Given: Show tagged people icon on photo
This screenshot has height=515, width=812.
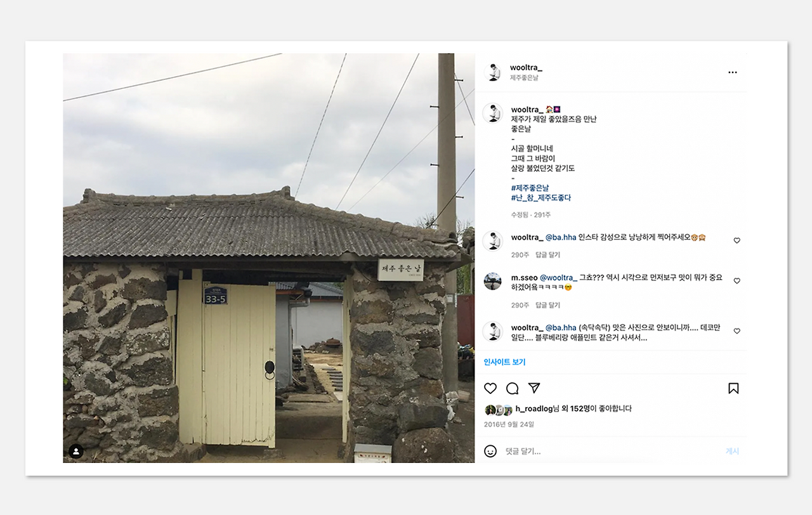Looking at the screenshot, I should pos(76,451).
